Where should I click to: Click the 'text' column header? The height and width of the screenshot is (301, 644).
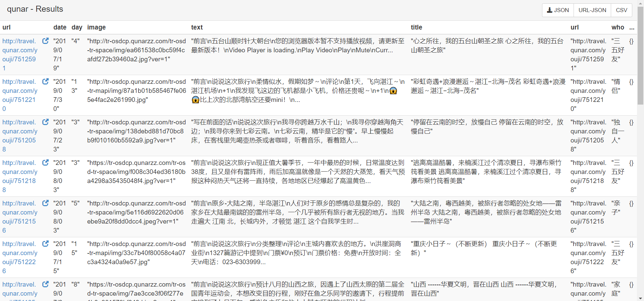click(x=197, y=27)
